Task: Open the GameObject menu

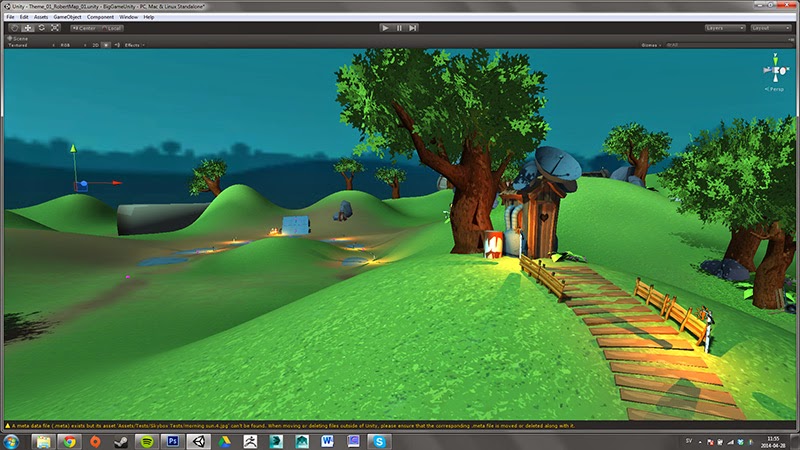Action: tap(66, 17)
